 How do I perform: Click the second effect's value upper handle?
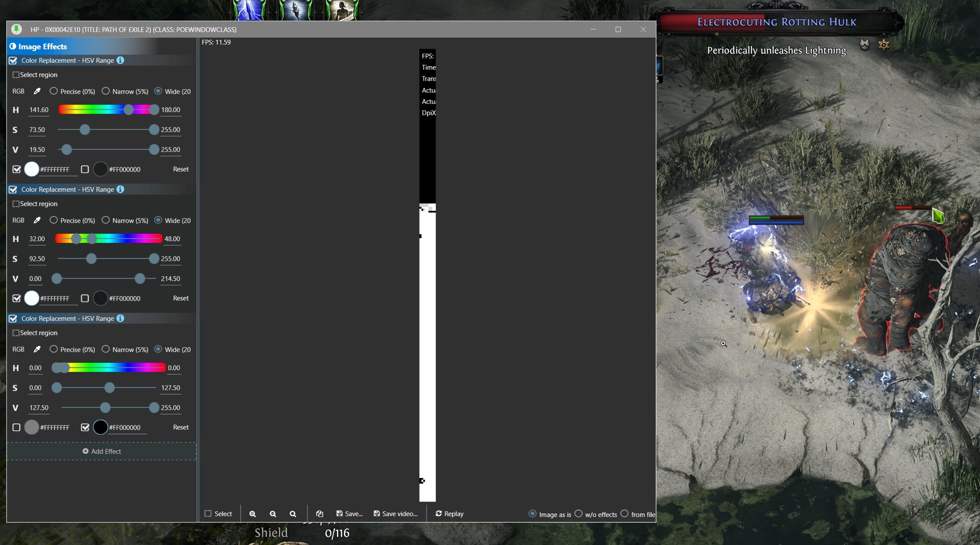[140, 279]
